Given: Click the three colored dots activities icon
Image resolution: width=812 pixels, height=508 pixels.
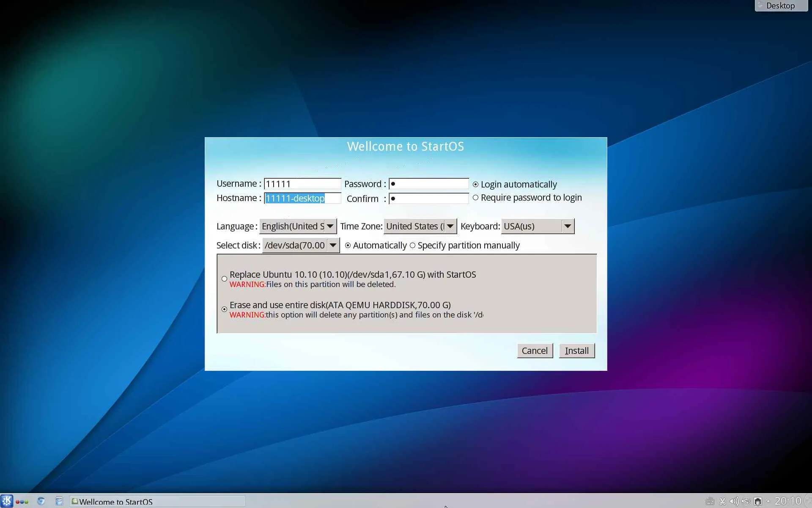Looking at the screenshot, I should [22, 502].
